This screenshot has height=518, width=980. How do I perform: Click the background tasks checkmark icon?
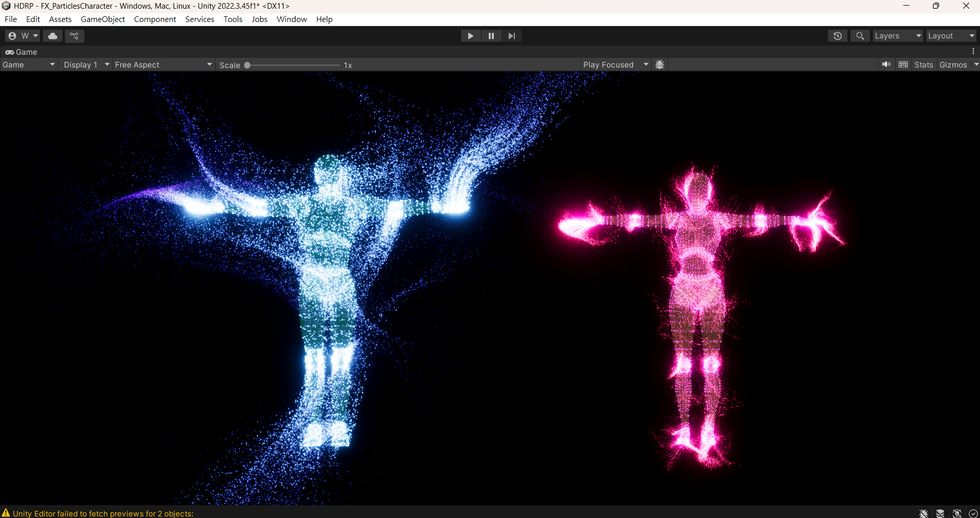point(973,513)
